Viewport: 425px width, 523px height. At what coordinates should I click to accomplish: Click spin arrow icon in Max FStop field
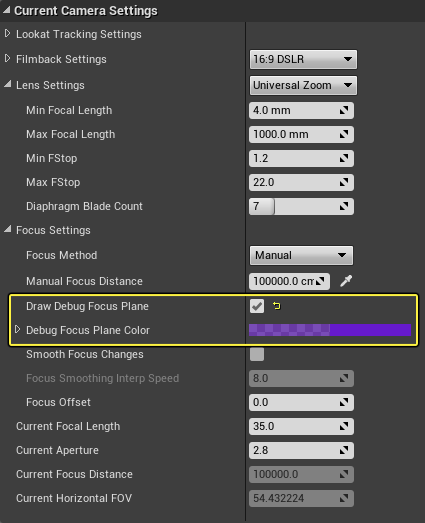tap(344, 182)
